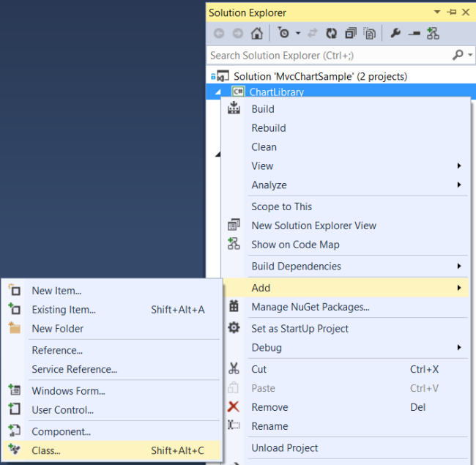This screenshot has height=465, width=476.
Task: Open the Pending Changes Filter dropdown arrow
Action: coord(298,33)
